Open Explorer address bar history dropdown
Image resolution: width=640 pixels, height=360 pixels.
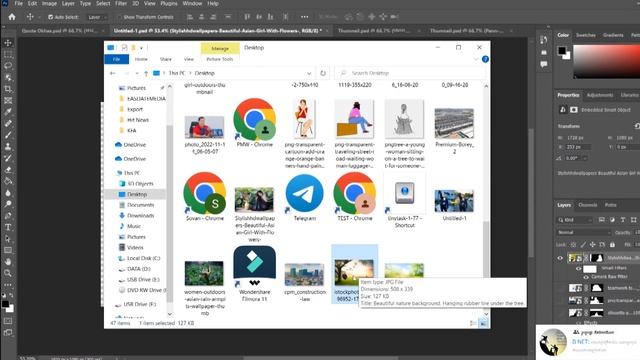[309, 73]
